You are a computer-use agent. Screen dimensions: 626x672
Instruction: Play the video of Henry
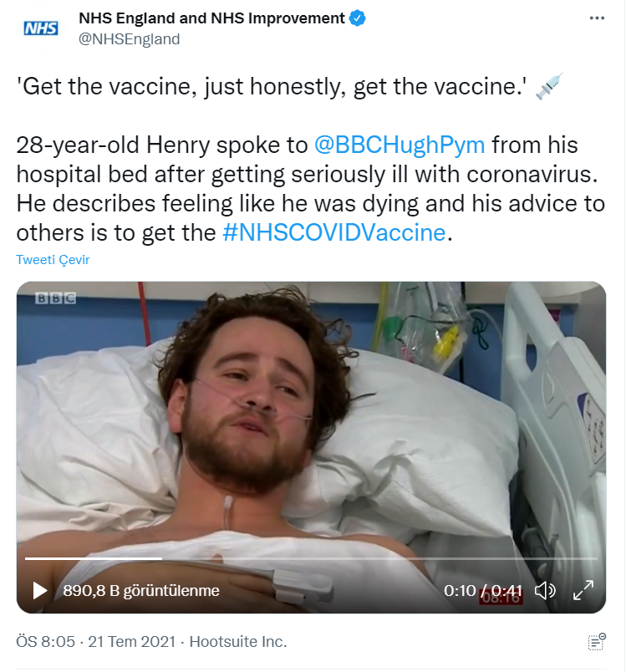pos(39,591)
